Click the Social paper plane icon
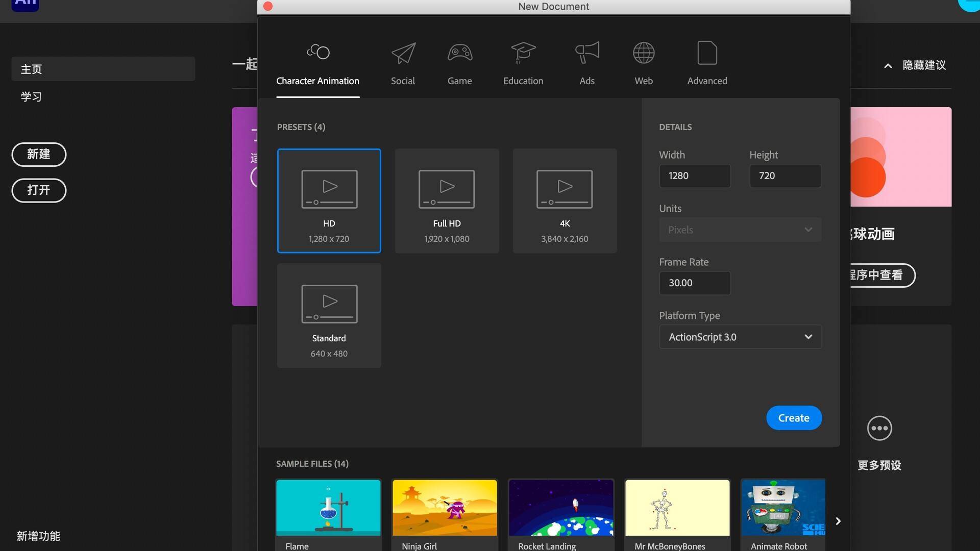Viewport: 980px width, 551px height. point(403,53)
